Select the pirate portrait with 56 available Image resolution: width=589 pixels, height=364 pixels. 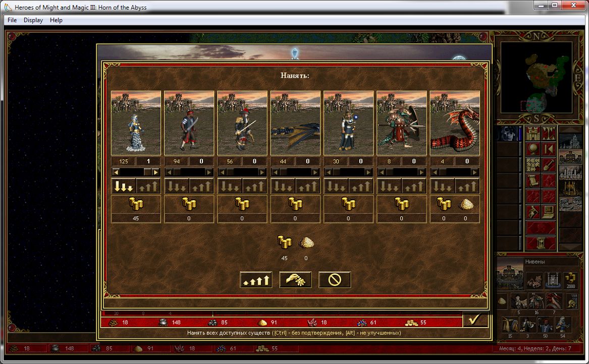(x=242, y=123)
